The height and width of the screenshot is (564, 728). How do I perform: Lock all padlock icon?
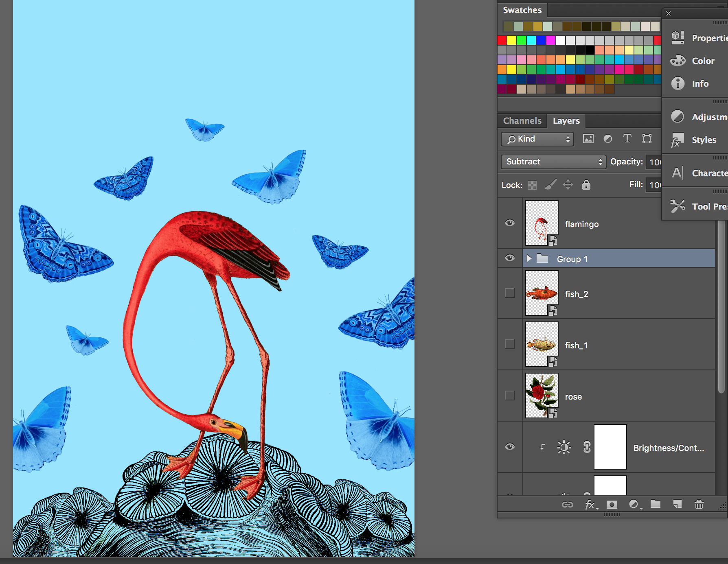click(586, 185)
